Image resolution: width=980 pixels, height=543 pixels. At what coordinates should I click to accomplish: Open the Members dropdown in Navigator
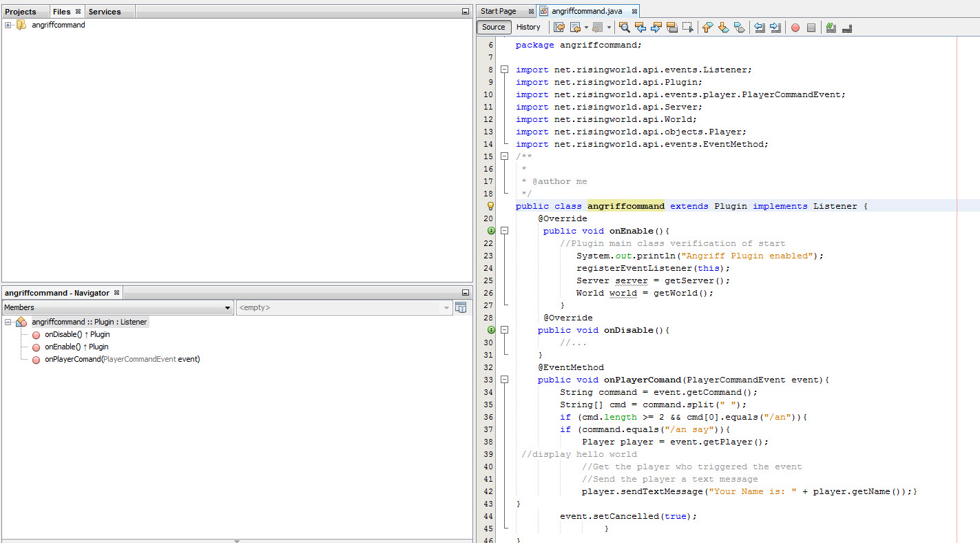[x=227, y=308]
